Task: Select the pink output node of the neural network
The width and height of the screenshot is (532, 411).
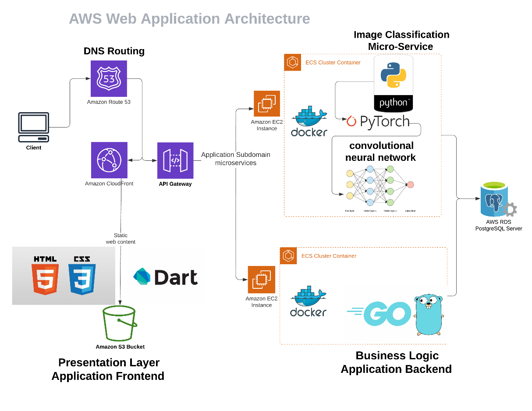Action: coord(410,185)
